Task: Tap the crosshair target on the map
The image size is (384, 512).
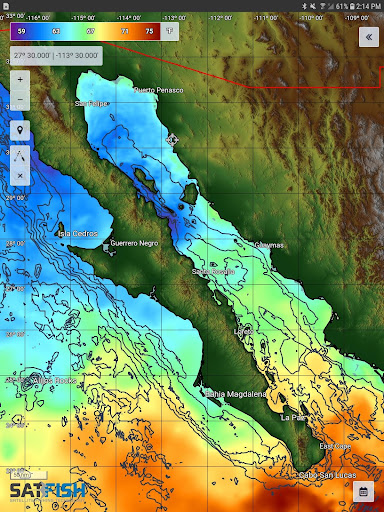Action: pyautogui.click(x=172, y=140)
